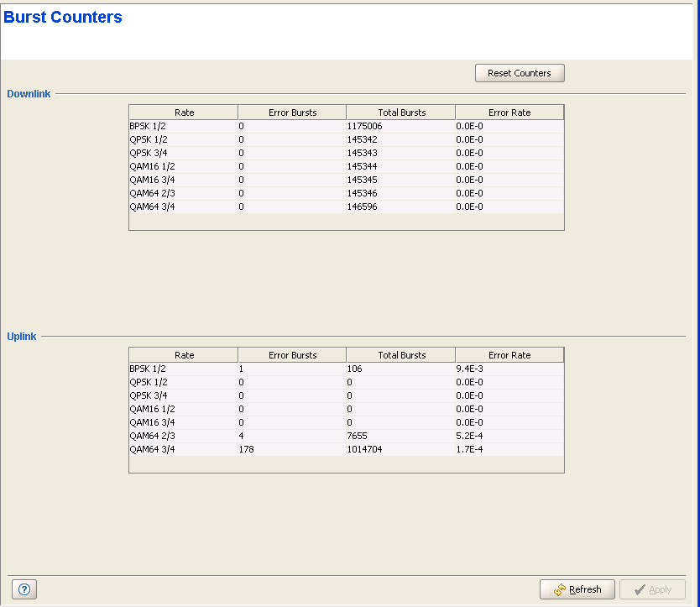Sort Uplink table by Rate column header
This screenshot has width=700, height=607.
pos(184,355)
